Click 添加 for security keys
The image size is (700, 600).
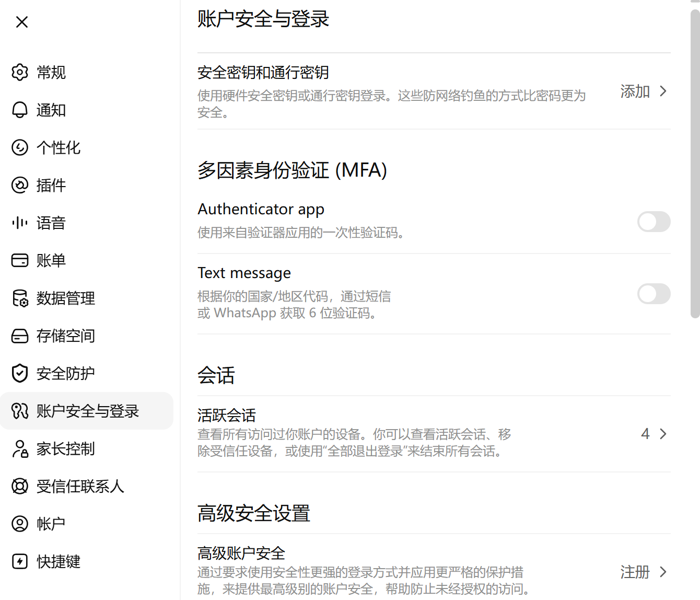click(x=635, y=91)
